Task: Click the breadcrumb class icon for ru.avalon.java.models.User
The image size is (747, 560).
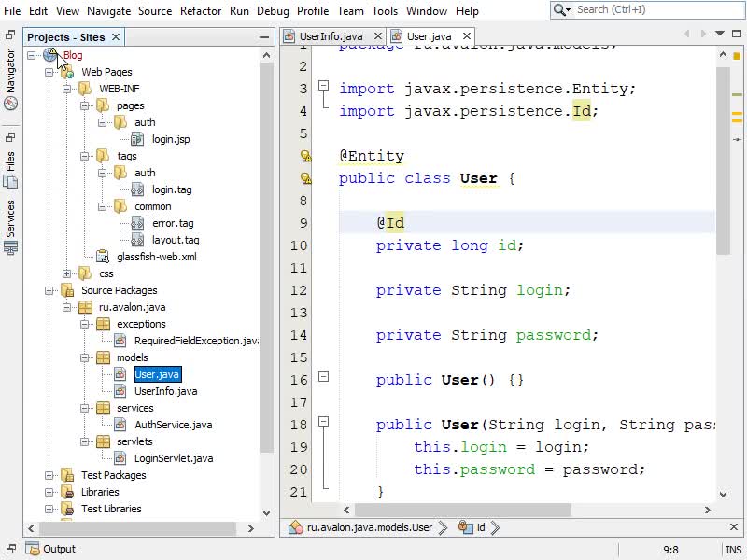Action: 295,527
